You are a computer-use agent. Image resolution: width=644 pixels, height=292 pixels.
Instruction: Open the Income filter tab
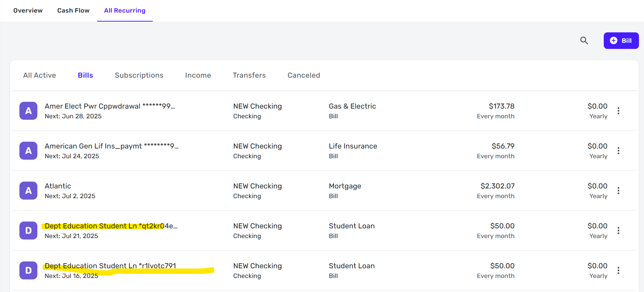pos(198,75)
